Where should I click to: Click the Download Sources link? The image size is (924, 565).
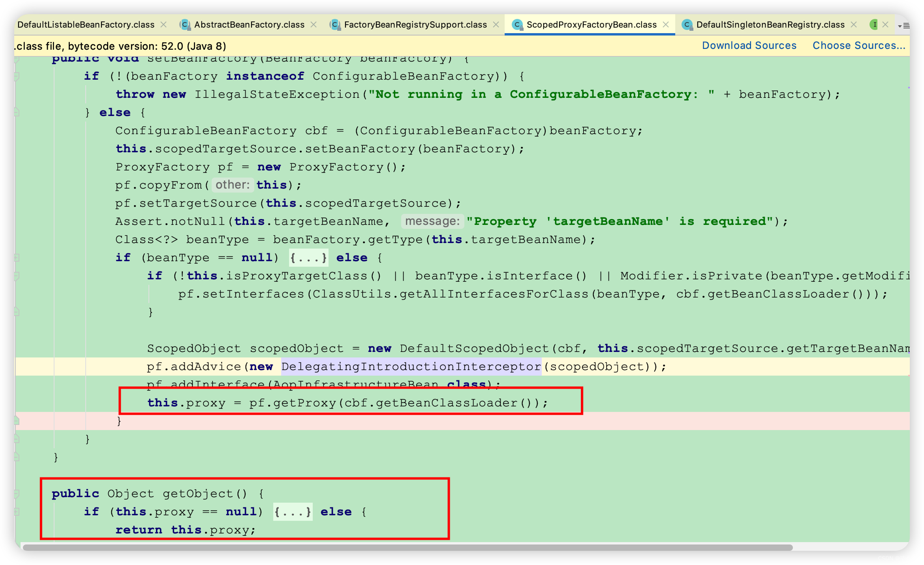coord(749,46)
